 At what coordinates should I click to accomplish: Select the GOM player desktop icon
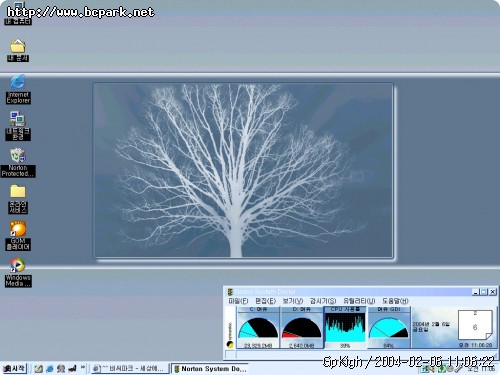tap(18, 235)
